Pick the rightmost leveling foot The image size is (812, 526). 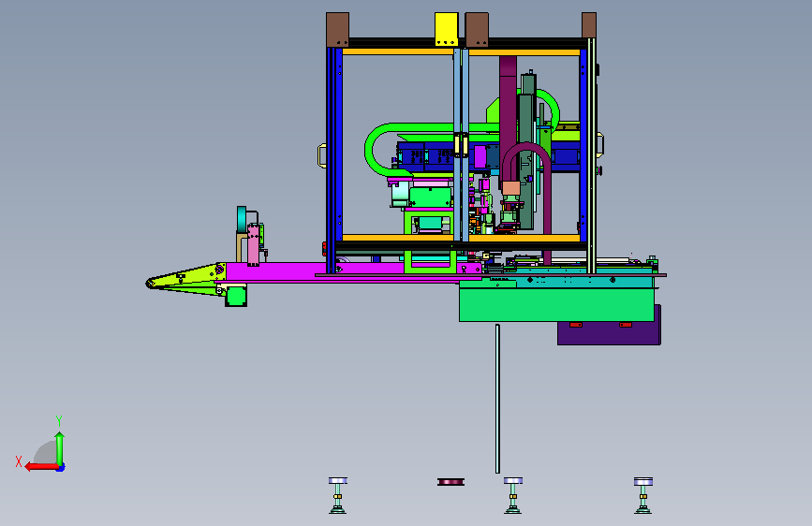(x=643, y=495)
